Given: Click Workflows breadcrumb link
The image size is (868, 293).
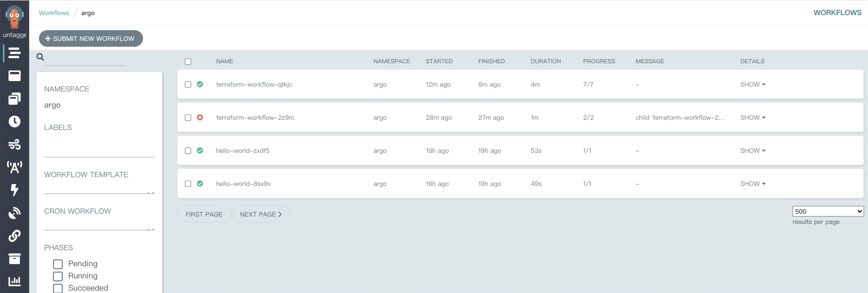Looking at the screenshot, I should pos(54,13).
